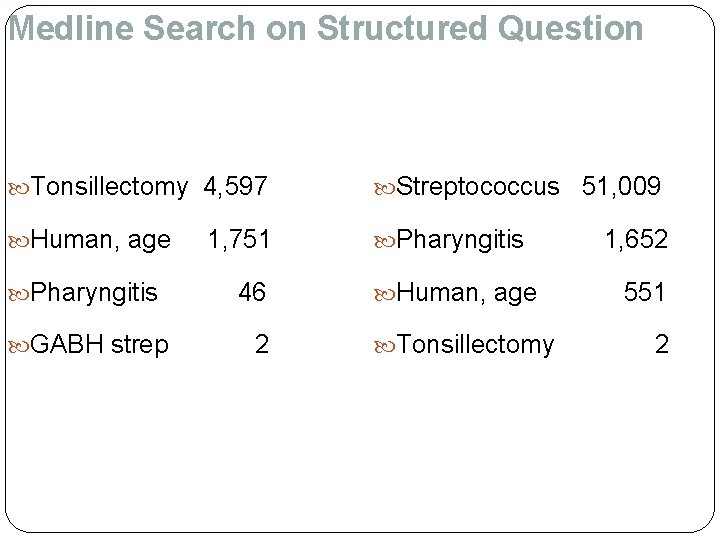The height and width of the screenshot is (540, 720).
Task: Click the Tonsillectomy label in the left column
Action: pyautogui.click(x=110, y=186)
